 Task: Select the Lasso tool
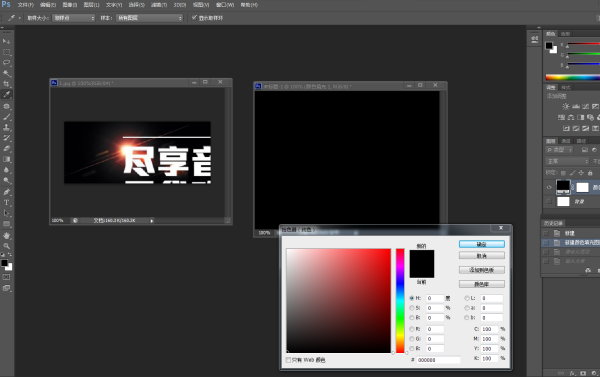pos(7,62)
